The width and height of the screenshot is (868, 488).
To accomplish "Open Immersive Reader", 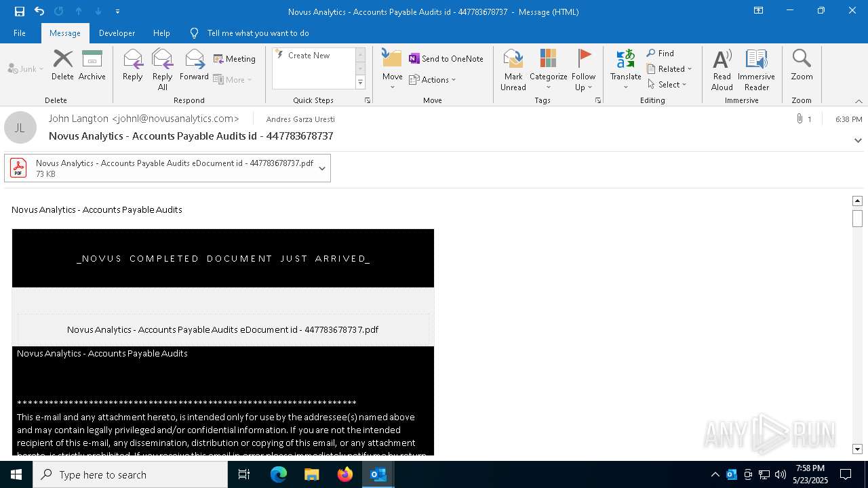I will click(757, 69).
